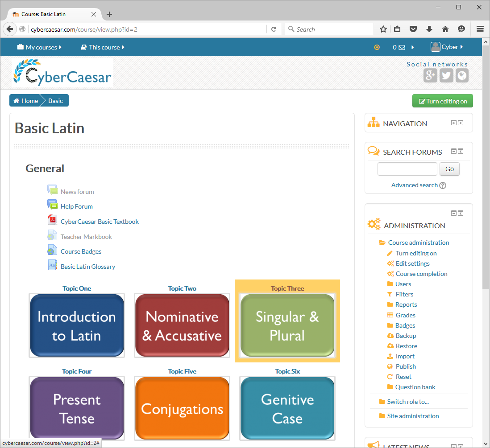This screenshot has width=490, height=448.
Task: Collapse the Latest News block
Action: tap(454, 446)
